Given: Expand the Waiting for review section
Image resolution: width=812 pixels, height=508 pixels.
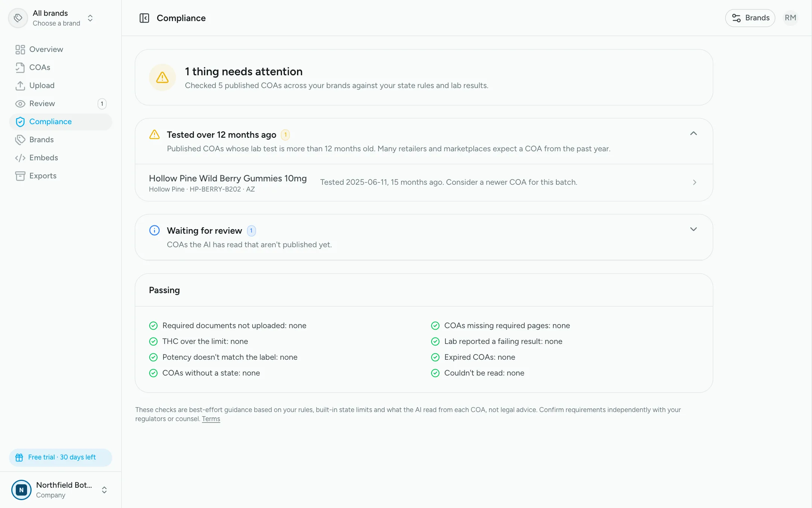Looking at the screenshot, I should tap(693, 229).
